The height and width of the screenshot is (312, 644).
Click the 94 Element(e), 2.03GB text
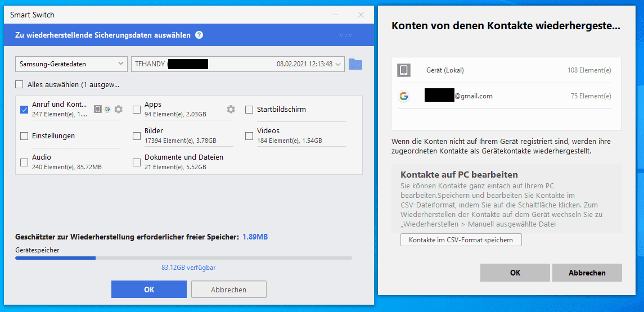point(175,114)
